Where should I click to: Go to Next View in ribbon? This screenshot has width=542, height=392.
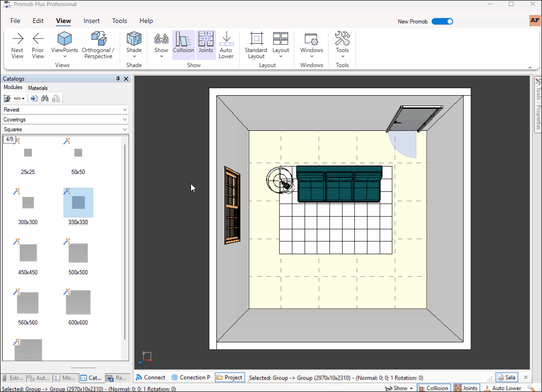click(17, 45)
